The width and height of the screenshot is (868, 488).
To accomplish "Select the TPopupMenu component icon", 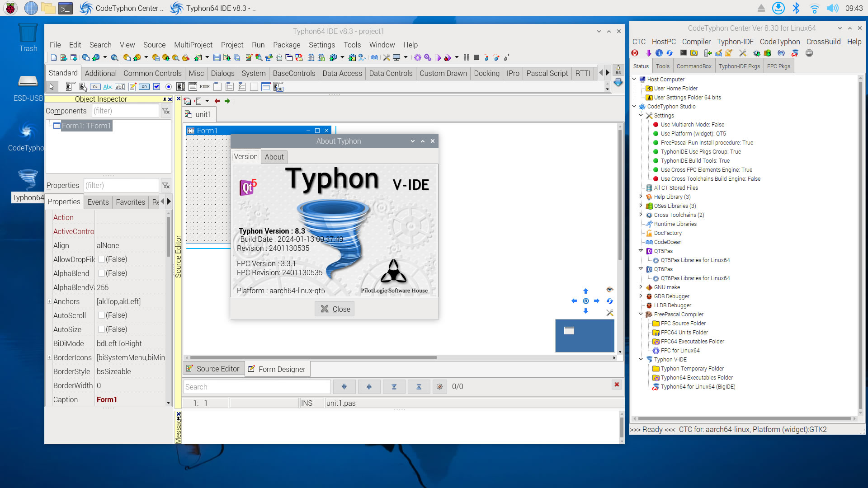I will point(83,87).
